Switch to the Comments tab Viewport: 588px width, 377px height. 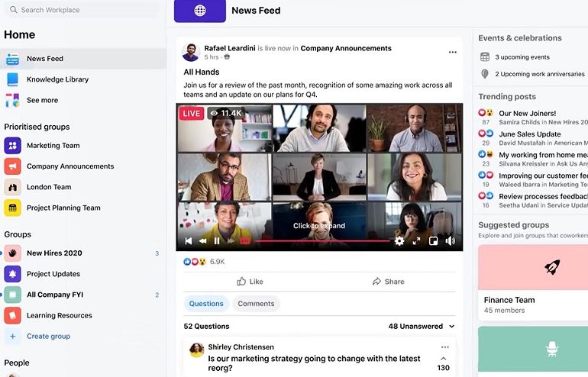(256, 304)
